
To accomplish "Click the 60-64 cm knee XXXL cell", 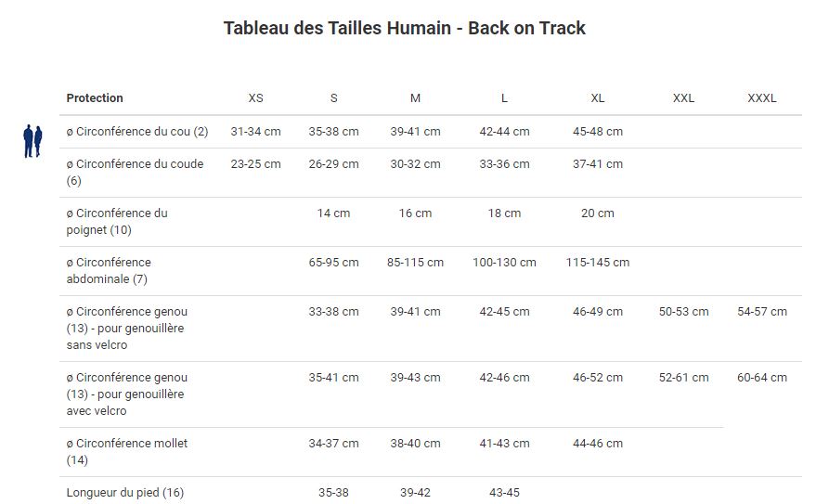I will [762, 378].
